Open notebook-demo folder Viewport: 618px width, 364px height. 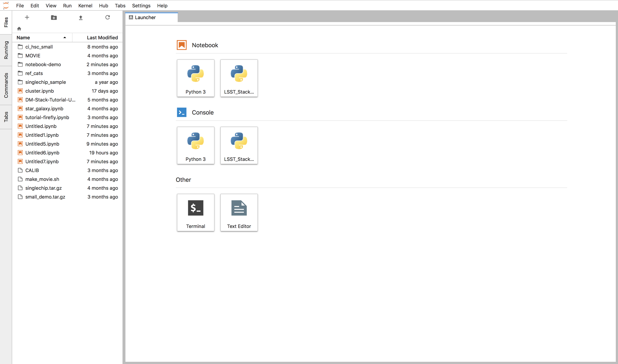coord(43,64)
